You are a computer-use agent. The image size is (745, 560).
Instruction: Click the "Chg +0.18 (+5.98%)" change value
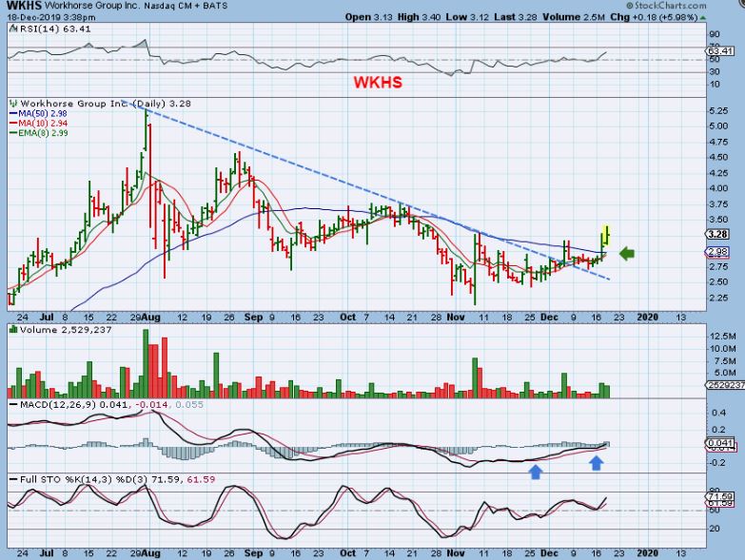(654, 17)
